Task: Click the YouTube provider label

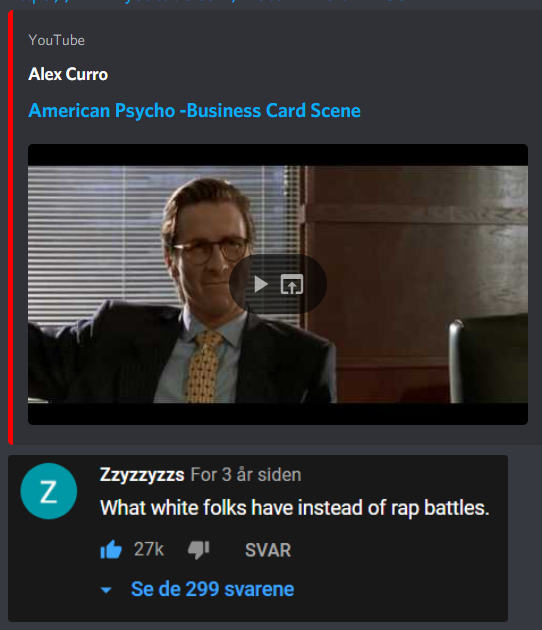Action: pyautogui.click(x=57, y=40)
